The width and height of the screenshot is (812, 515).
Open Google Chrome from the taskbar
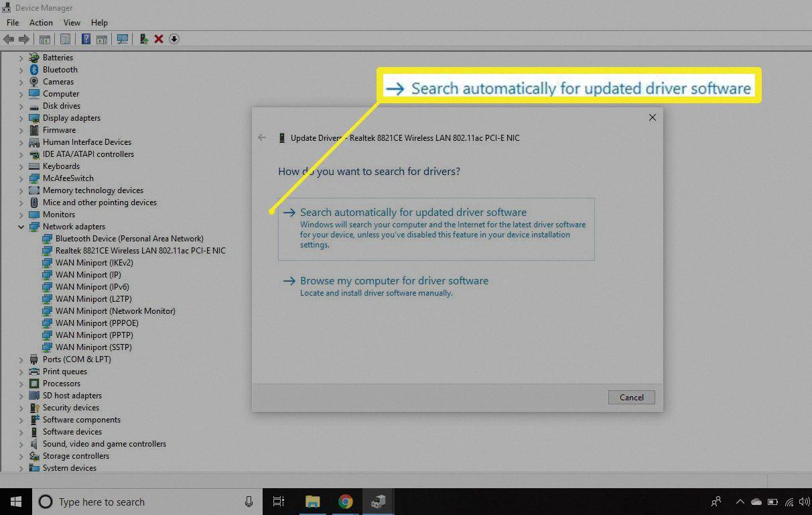click(345, 502)
